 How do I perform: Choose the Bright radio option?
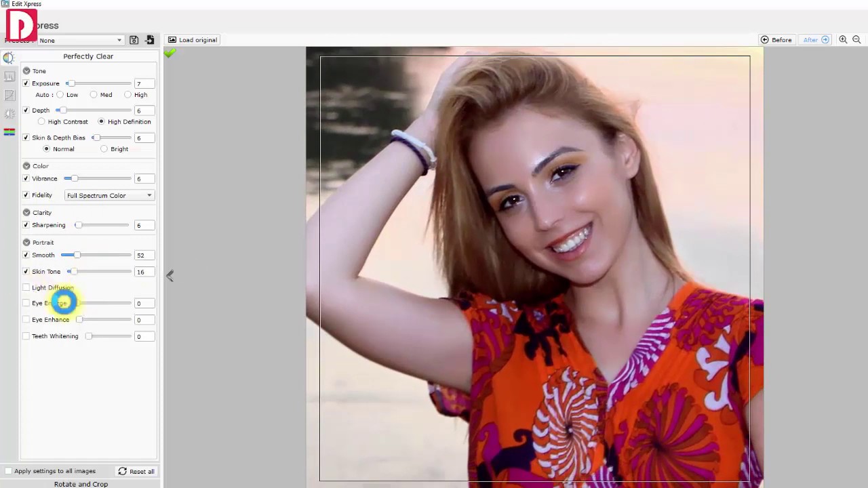(104, 149)
